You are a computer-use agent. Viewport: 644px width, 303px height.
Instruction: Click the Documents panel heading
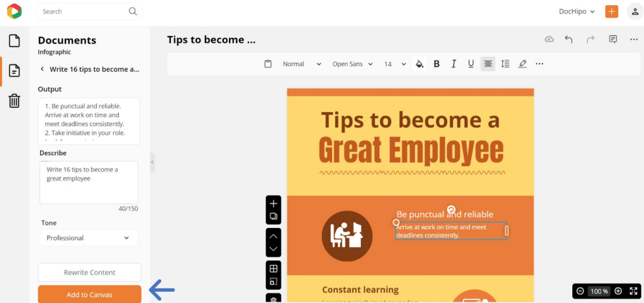pos(67,40)
